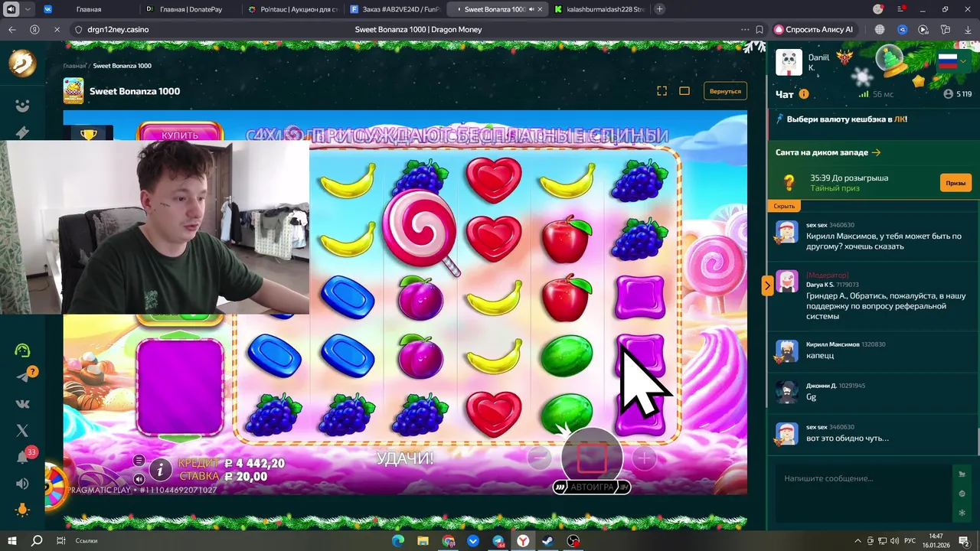Click the Главная breadcrumb link
980x551 pixels.
74,66
